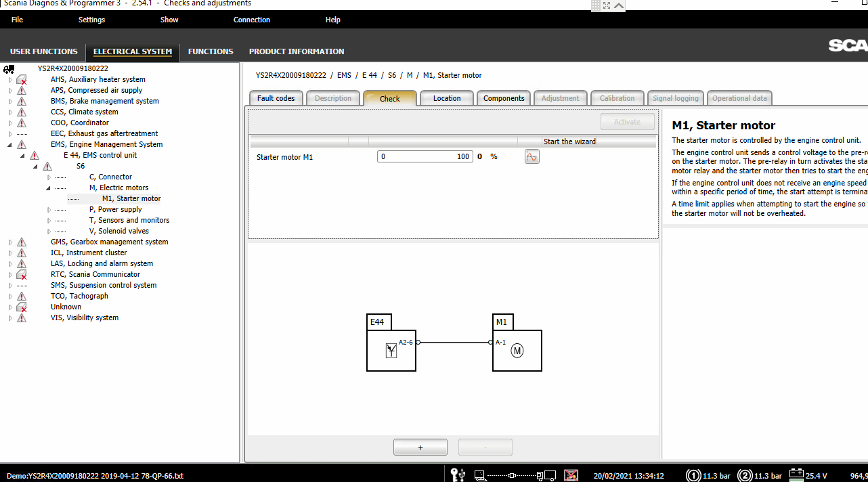
Task: Click the computer-to-truck connection icon
Action: [x=515, y=475]
